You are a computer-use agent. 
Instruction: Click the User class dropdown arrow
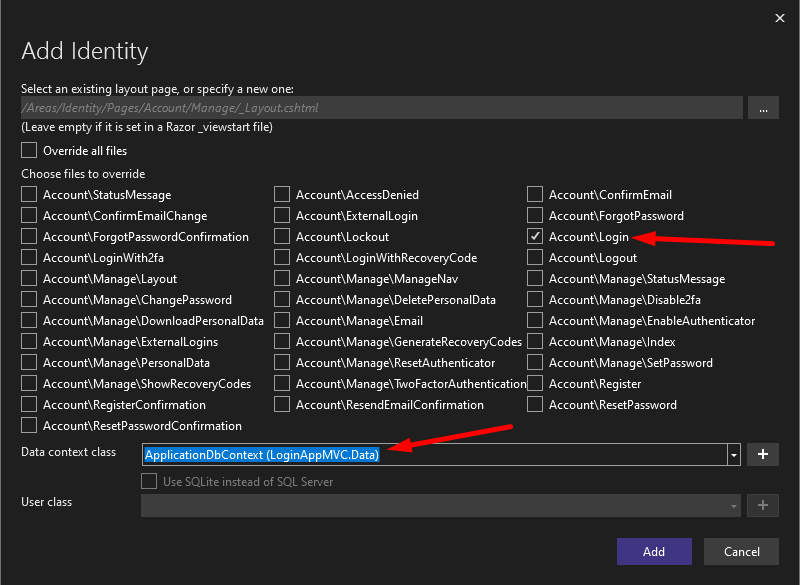(x=734, y=505)
